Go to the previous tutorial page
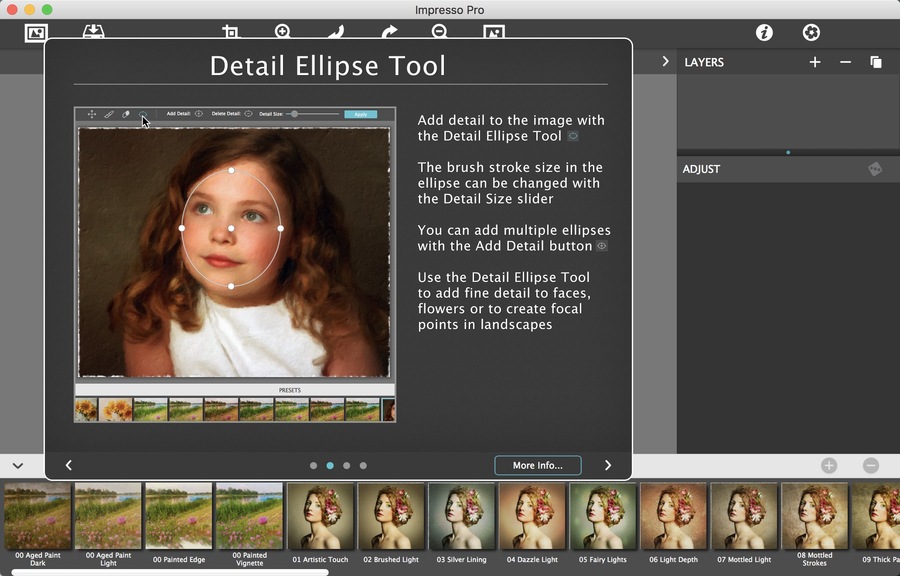This screenshot has width=900, height=576. pos(69,465)
